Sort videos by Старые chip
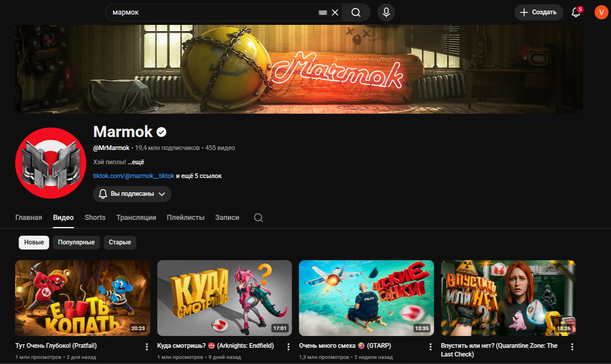This screenshot has height=364, width=611. [120, 242]
